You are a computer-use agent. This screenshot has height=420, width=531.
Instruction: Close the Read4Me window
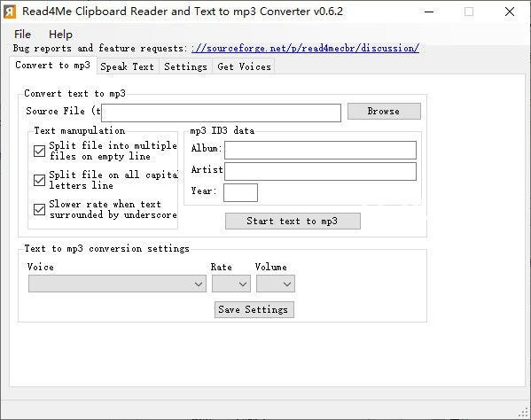coord(510,12)
